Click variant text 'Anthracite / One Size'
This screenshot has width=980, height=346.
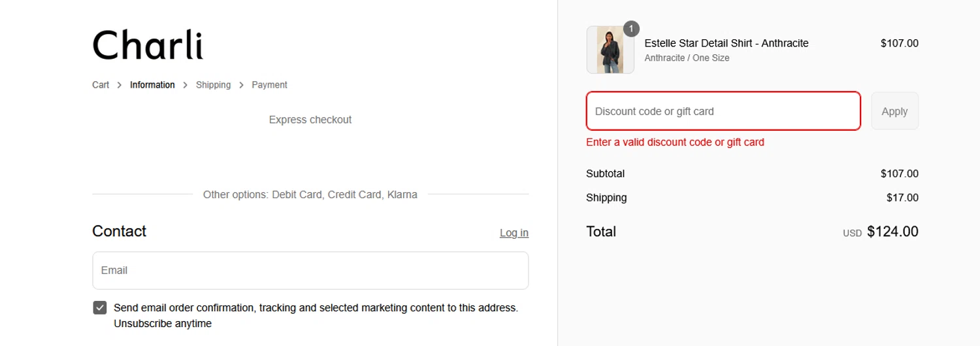687,58
